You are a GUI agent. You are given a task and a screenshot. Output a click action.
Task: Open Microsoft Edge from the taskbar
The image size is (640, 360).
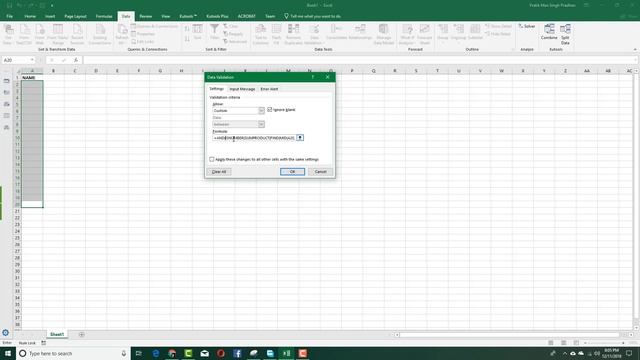click(x=156, y=353)
